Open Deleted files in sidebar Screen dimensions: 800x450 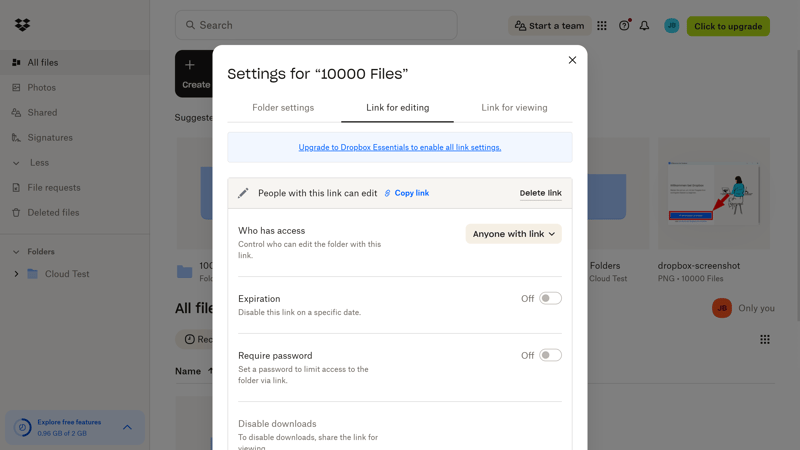tap(74, 213)
